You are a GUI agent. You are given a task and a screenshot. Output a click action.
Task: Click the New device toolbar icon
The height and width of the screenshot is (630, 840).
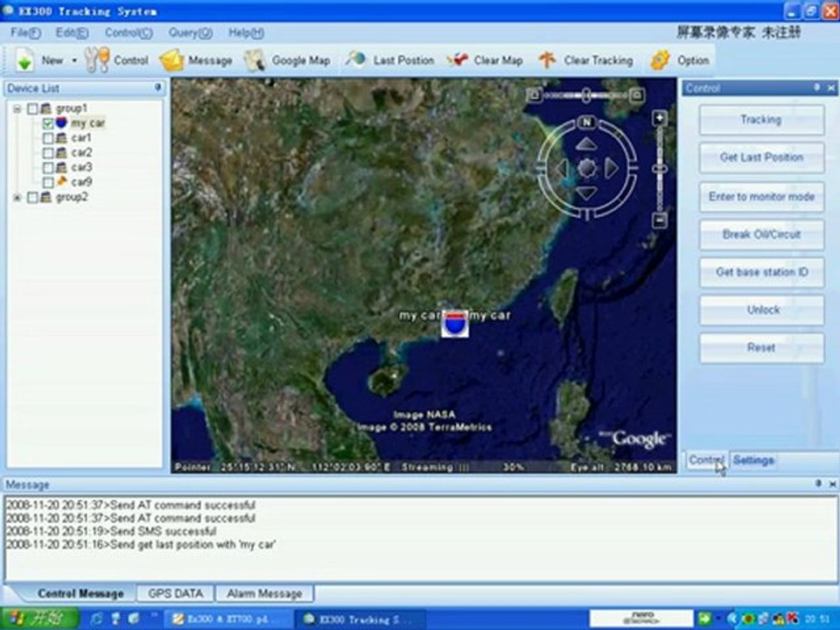click(x=24, y=60)
